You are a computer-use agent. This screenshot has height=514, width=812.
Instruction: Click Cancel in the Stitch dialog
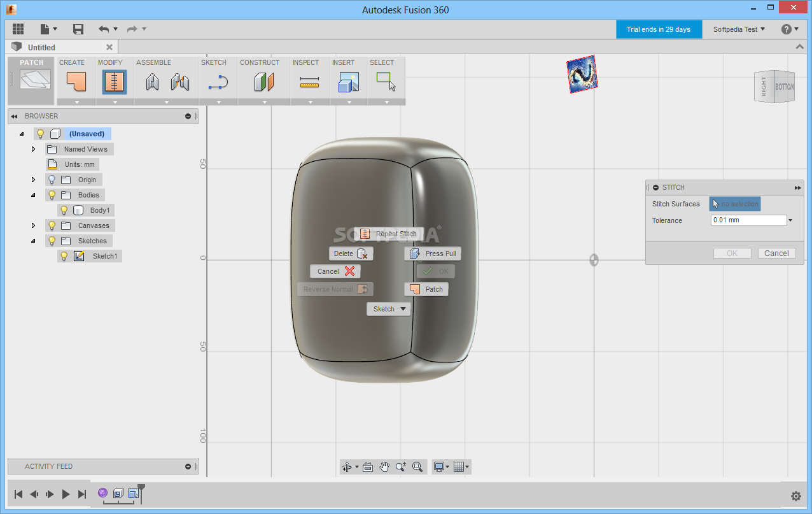776,253
